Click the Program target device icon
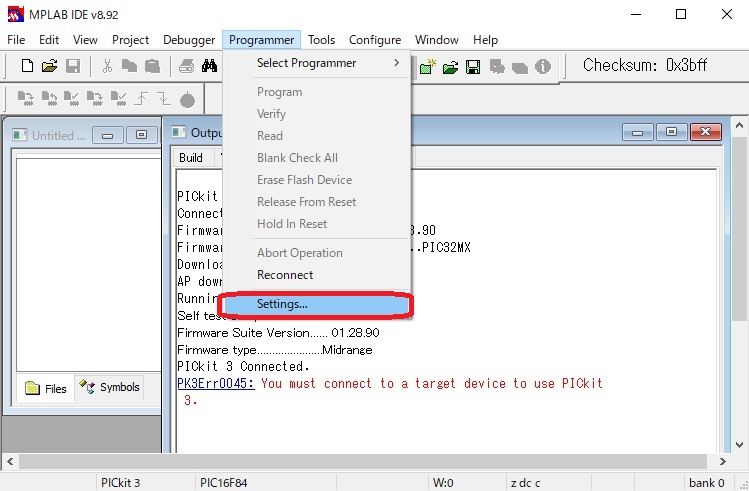749x491 pixels. [x=25, y=98]
